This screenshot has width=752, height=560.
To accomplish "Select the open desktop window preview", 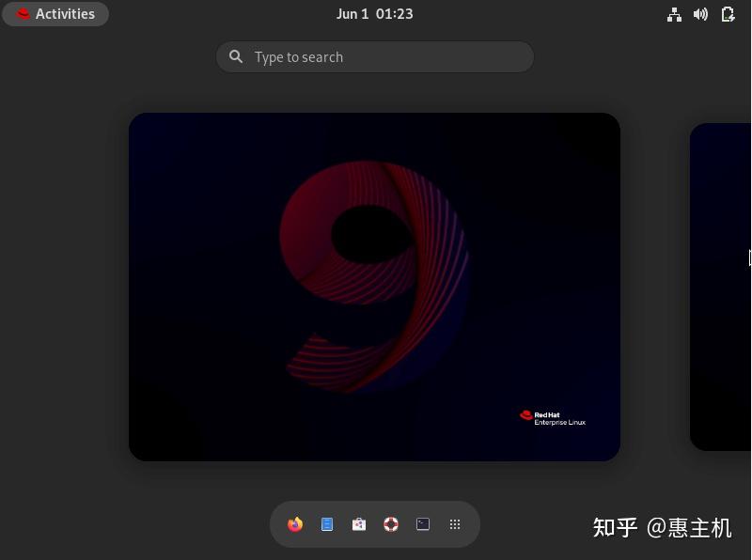I will tap(374, 286).
